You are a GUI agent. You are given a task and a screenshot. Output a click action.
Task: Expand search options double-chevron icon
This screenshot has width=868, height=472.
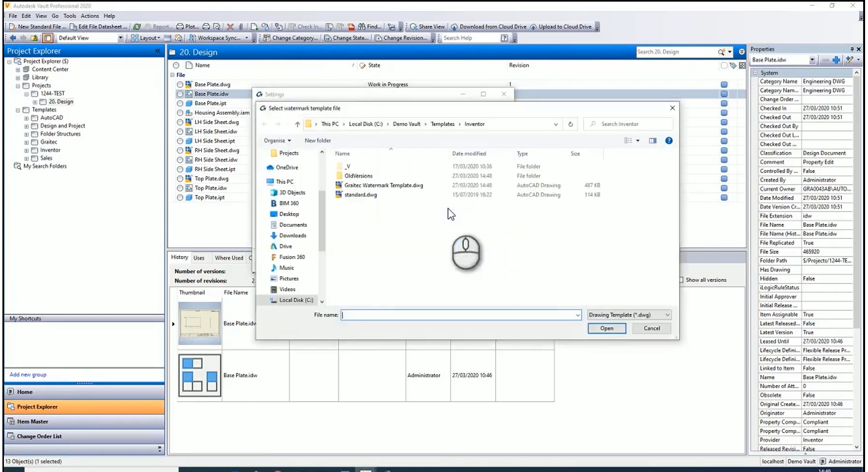[742, 52]
